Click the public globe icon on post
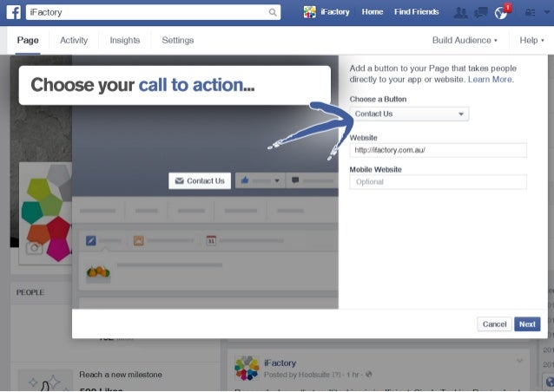This screenshot has height=392, width=554. point(369,374)
